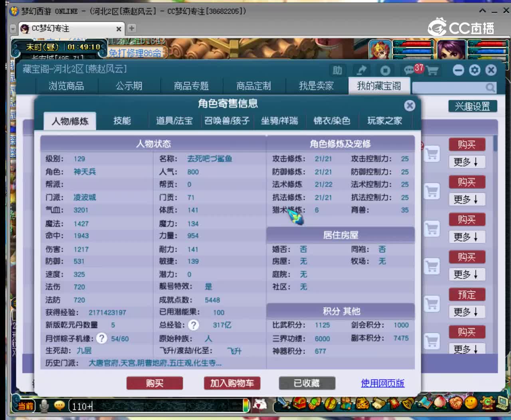
Task: Click the question mark next to 总经验
Action: tap(194, 325)
